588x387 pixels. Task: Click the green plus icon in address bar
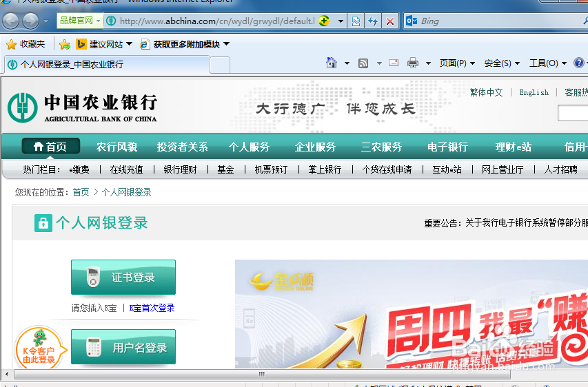point(324,21)
